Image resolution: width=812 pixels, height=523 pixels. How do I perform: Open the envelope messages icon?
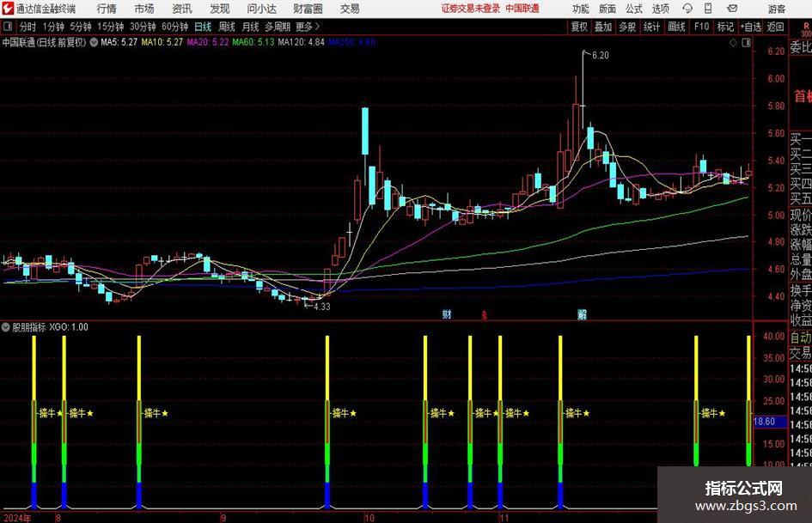click(732, 9)
